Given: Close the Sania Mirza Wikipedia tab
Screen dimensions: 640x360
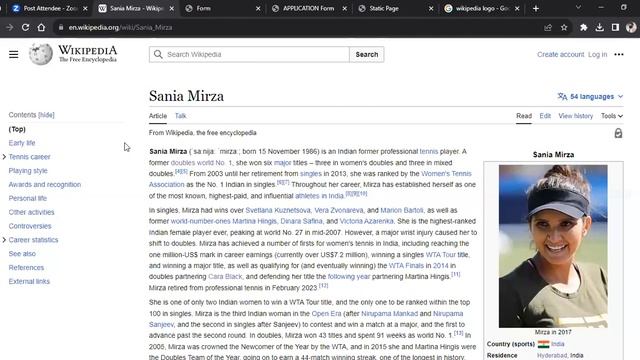Looking at the screenshot, I should pyautogui.click(x=171, y=8).
